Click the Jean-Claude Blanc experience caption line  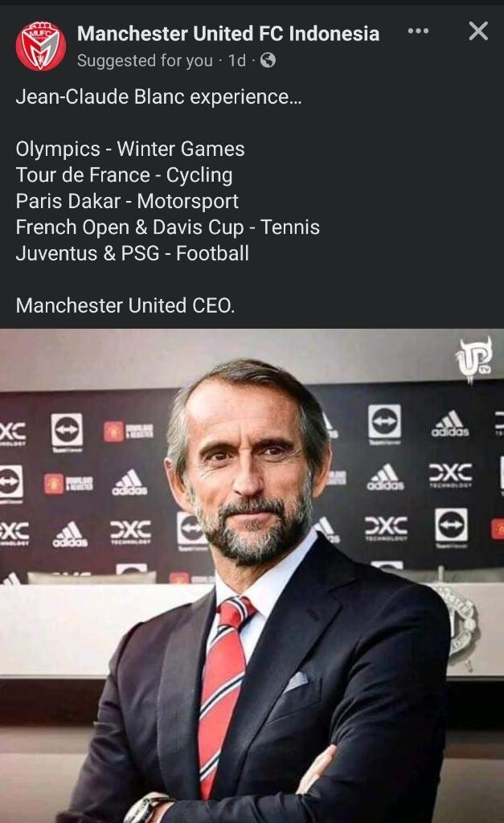(x=158, y=97)
